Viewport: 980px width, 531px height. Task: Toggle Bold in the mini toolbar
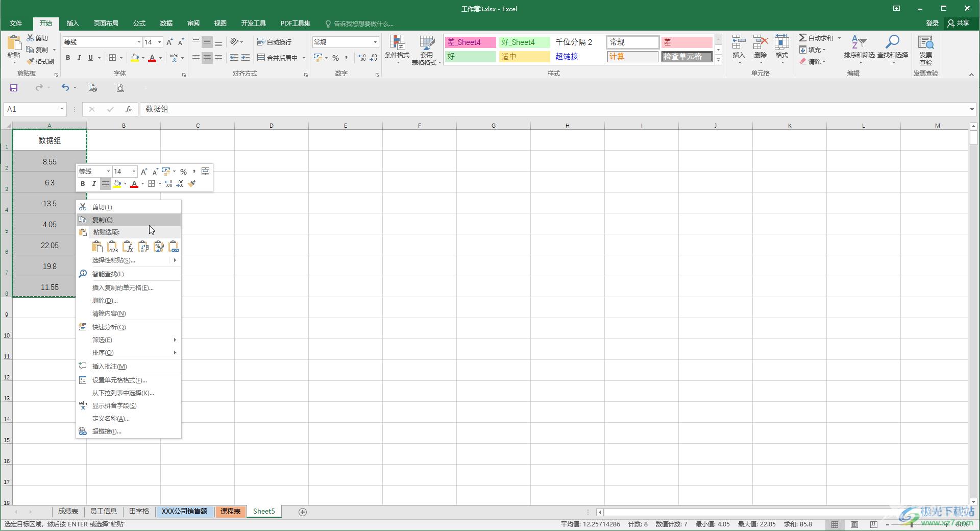coord(83,184)
